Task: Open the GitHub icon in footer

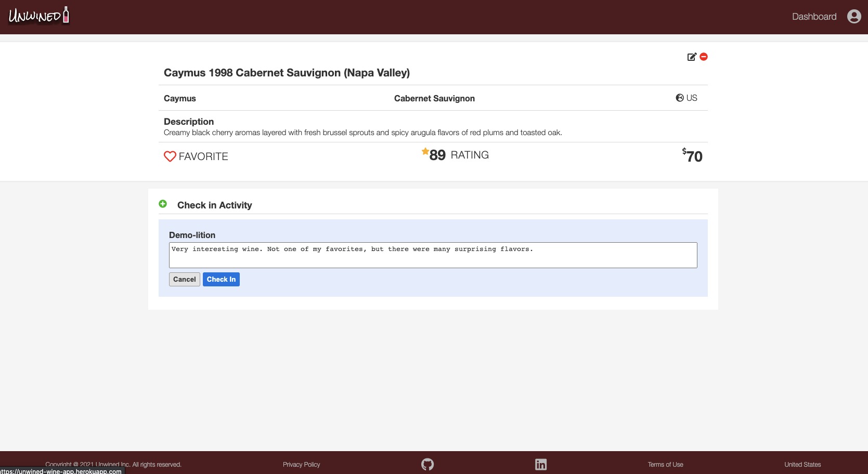Action: 427,464
